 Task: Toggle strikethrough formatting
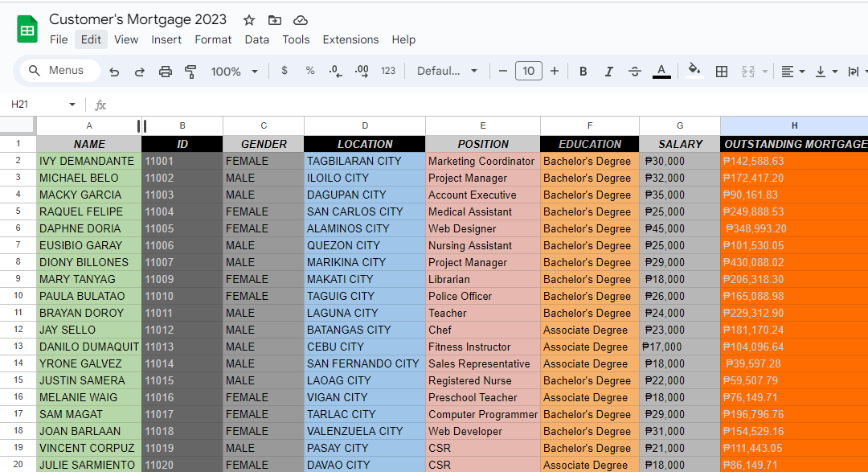coord(635,72)
